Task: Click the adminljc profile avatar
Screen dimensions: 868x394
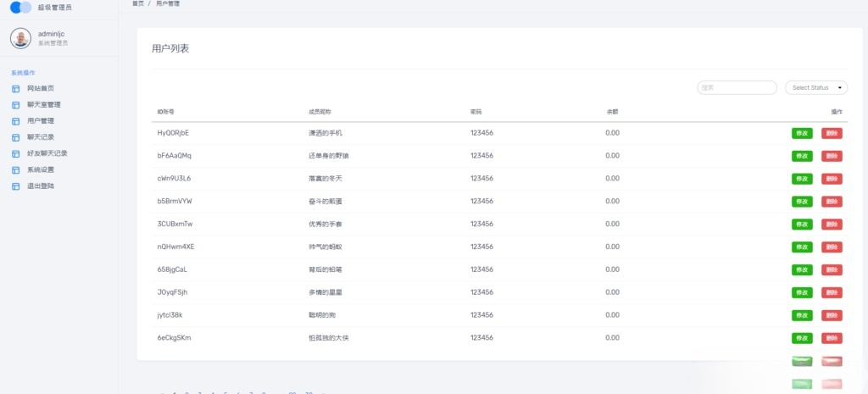Action: [x=20, y=38]
